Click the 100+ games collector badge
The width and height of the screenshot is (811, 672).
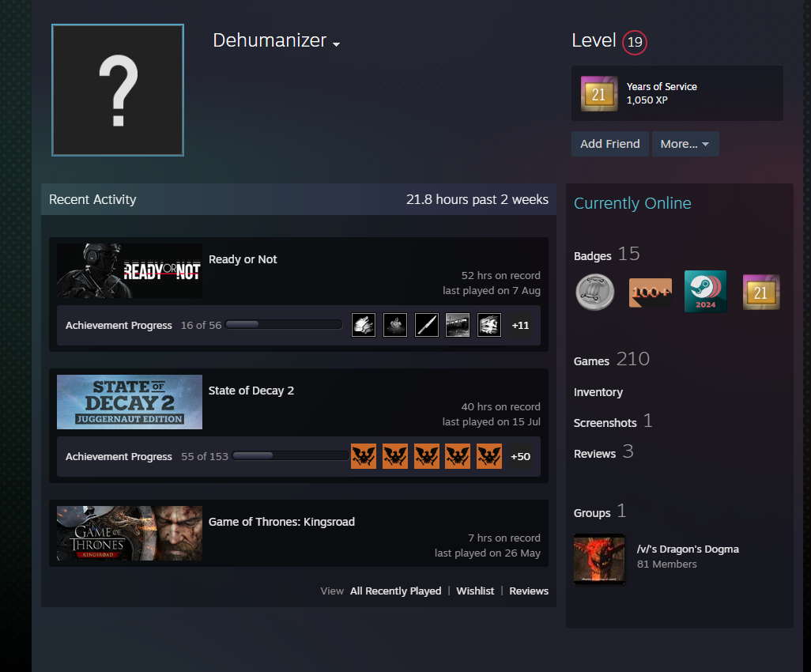(x=651, y=293)
